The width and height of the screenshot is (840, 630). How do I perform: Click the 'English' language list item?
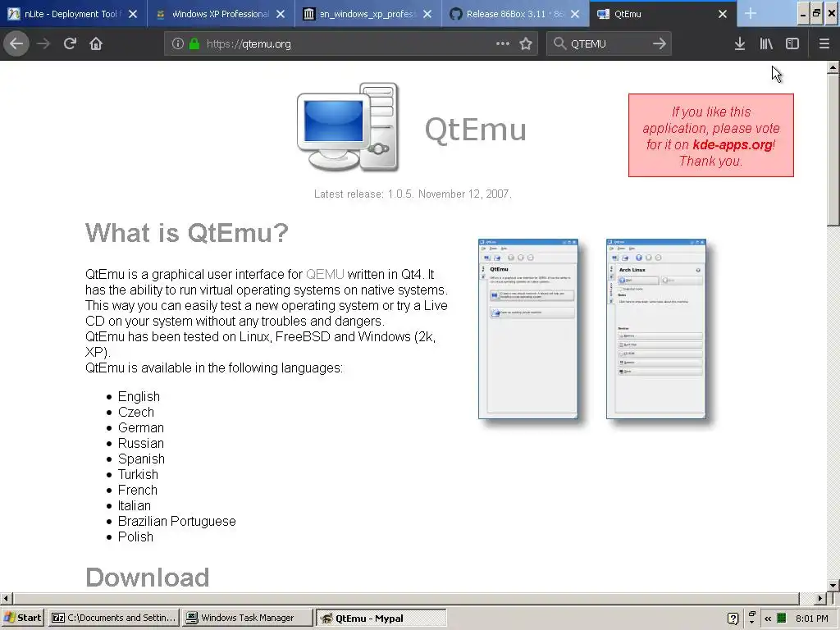(139, 396)
